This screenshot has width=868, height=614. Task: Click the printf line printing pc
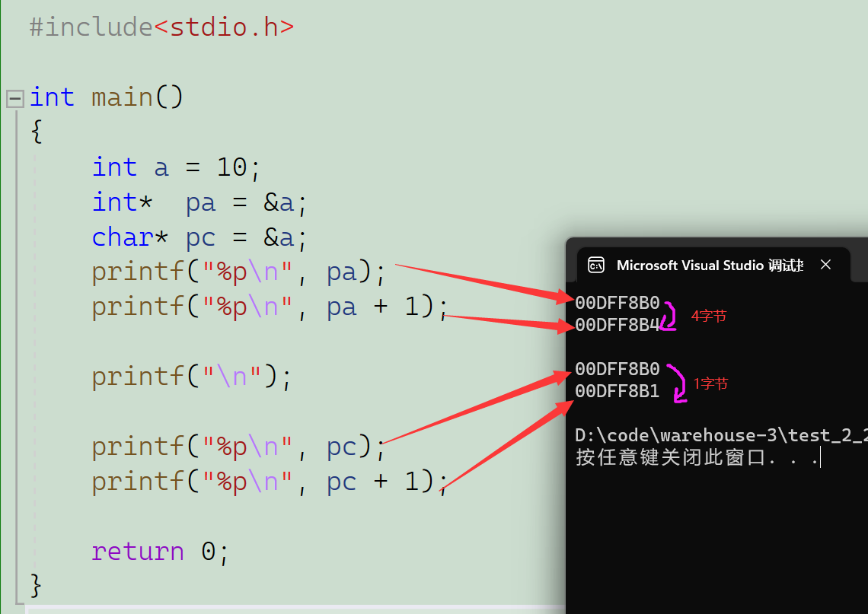click(x=238, y=447)
